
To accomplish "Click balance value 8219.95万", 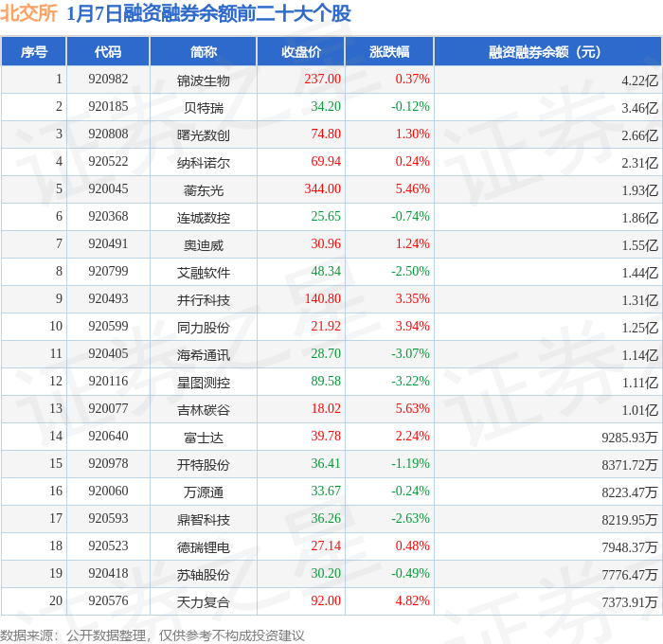I will (x=630, y=520).
